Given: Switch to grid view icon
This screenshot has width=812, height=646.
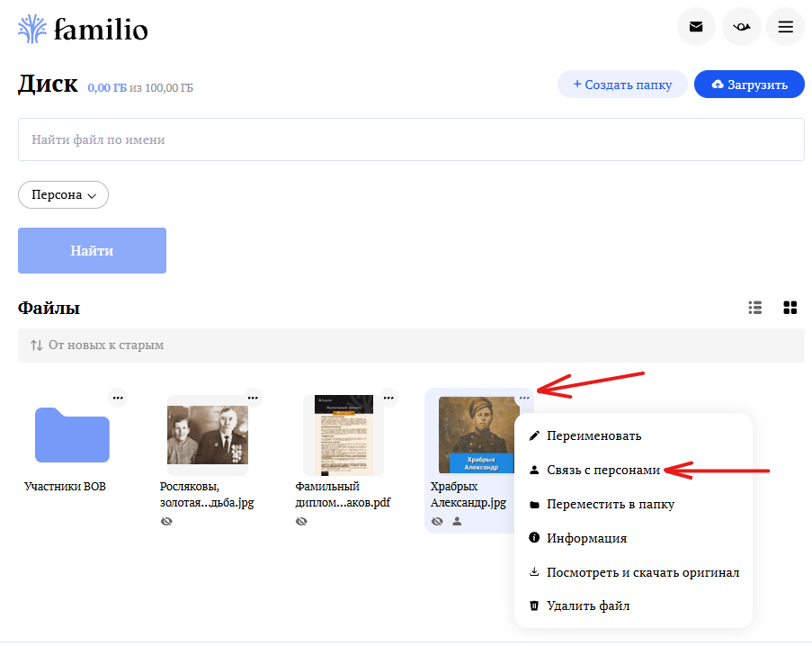Looking at the screenshot, I should pyautogui.click(x=790, y=308).
